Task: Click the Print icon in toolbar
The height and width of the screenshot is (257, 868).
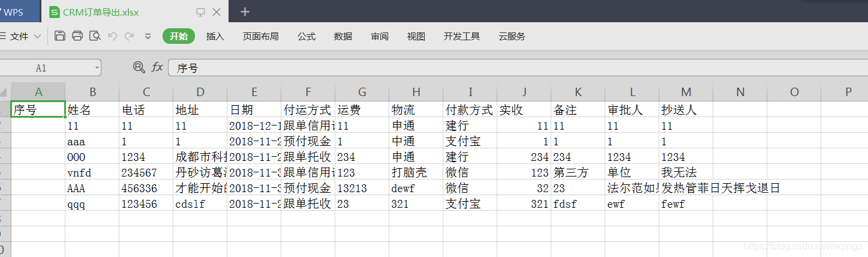Action: (x=77, y=36)
